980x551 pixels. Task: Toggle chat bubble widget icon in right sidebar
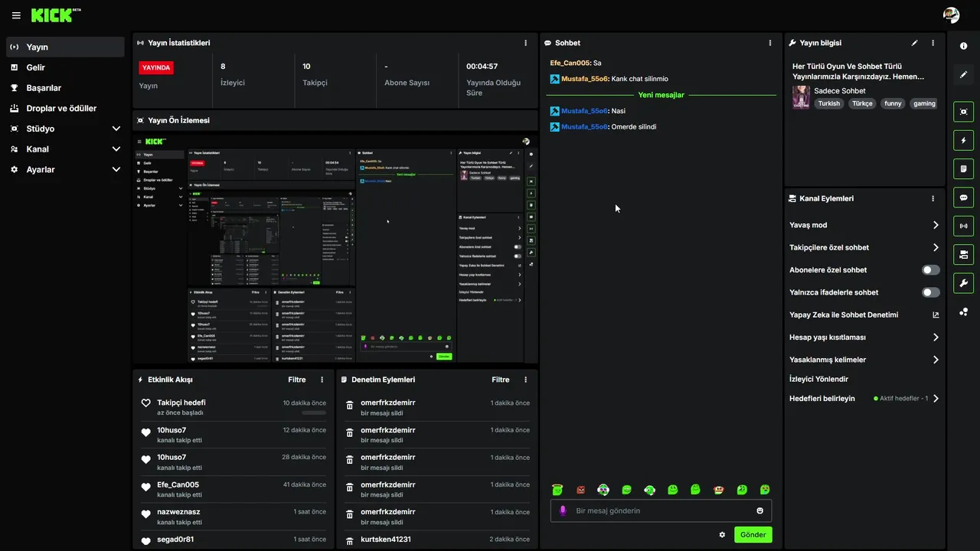click(963, 197)
